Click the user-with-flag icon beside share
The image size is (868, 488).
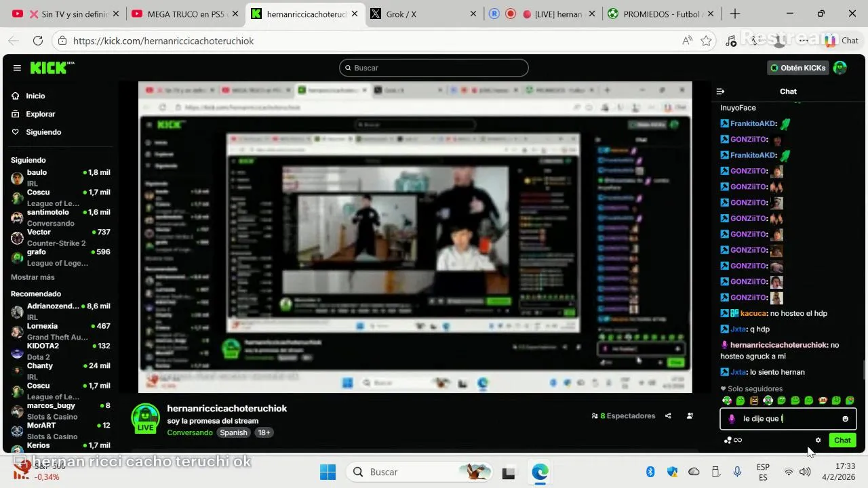690,416
